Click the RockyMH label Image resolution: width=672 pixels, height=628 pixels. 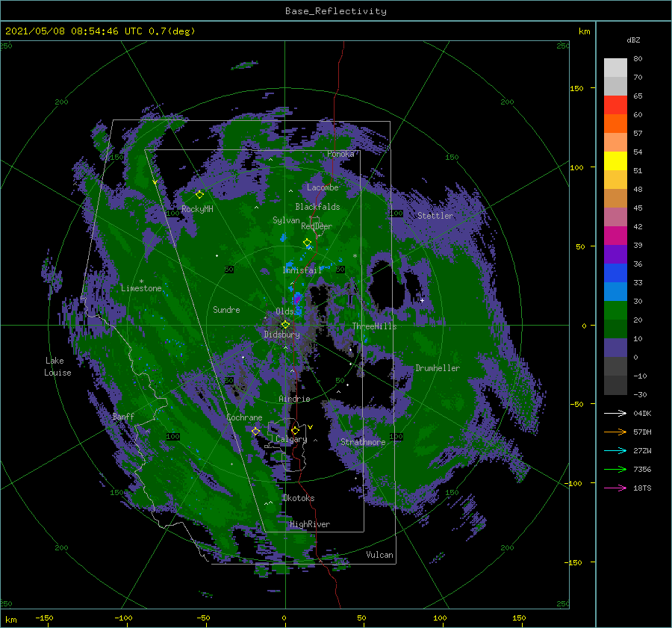196,209
